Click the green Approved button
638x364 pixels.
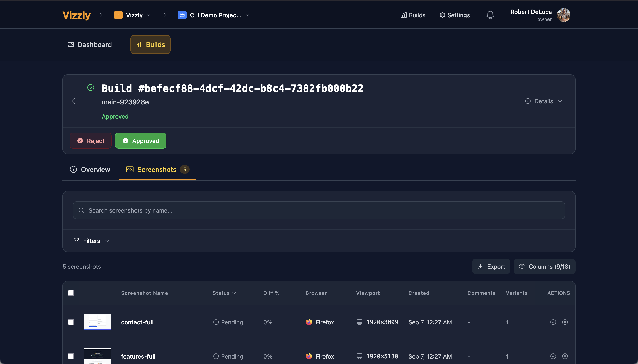click(x=141, y=140)
